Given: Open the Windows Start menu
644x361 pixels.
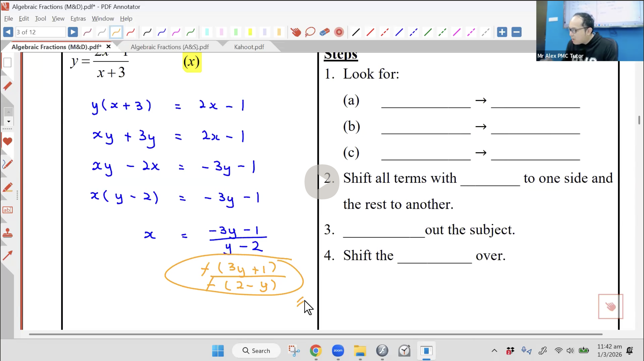Looking at the screenshot, I should pos(218,351).
